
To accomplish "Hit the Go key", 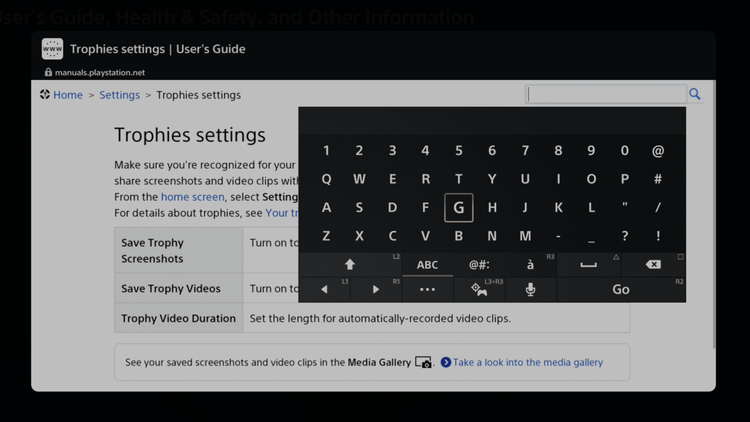I will click(621, 289).
